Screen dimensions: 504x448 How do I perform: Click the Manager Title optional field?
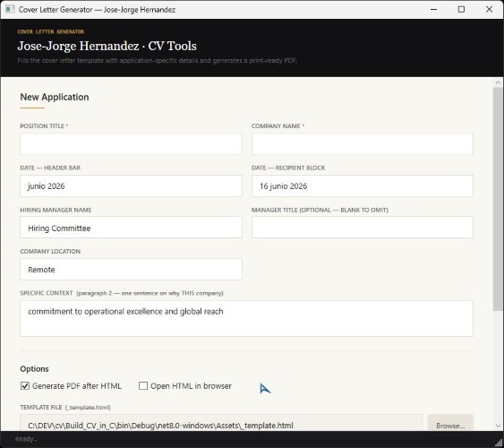pos(363,228)
